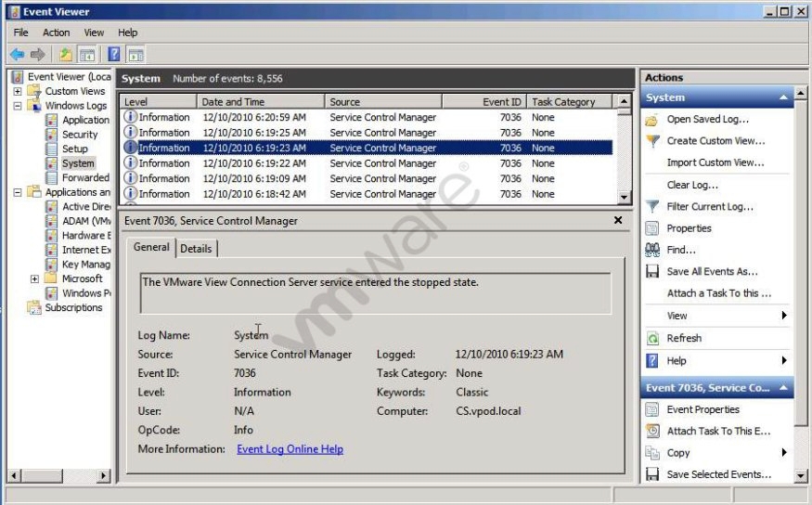Click the tree pane scroll right arrow
Screen dimensions: 812x505
click(104, 475)
